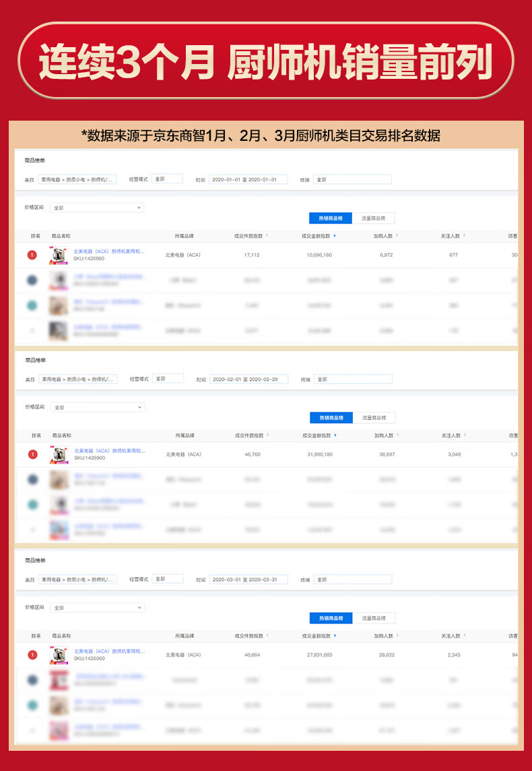Screen dimensions: 532x771
Task: Open ACA mixer product thumbnail in March list
Action: tap(59, 655)
